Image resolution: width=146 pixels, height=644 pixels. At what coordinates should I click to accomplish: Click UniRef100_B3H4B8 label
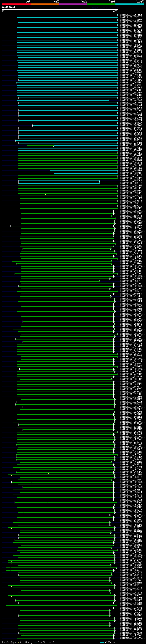coord(131,173)
